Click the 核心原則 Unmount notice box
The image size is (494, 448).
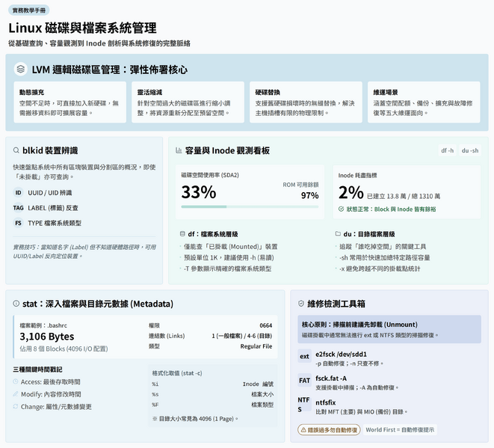click(389, 329)
